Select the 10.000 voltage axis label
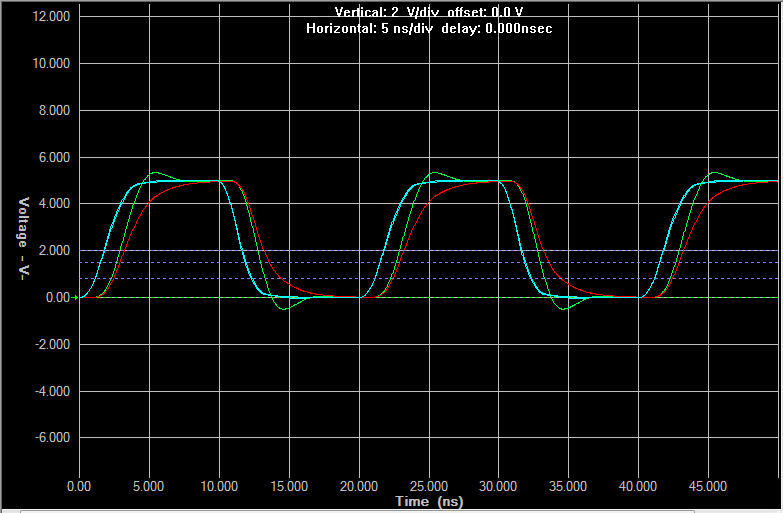This screenshot has width=783, height=513. (x=52, y=63)
